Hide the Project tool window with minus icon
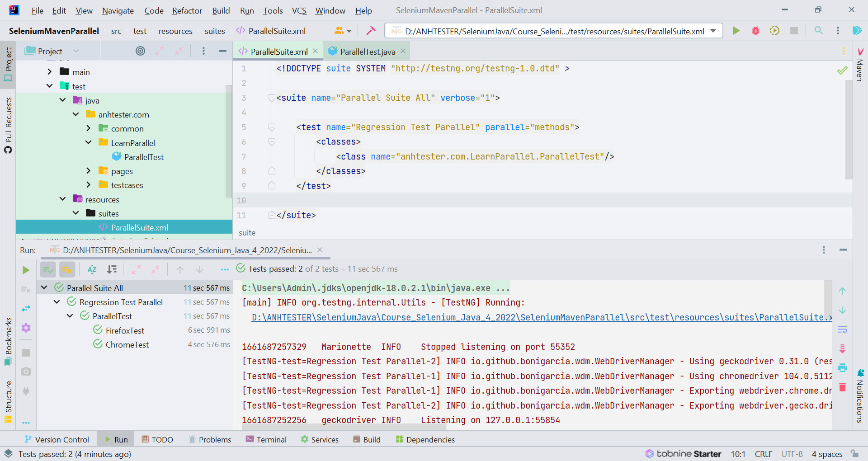Viewport: 868px width, 461px height. (222, 51)
